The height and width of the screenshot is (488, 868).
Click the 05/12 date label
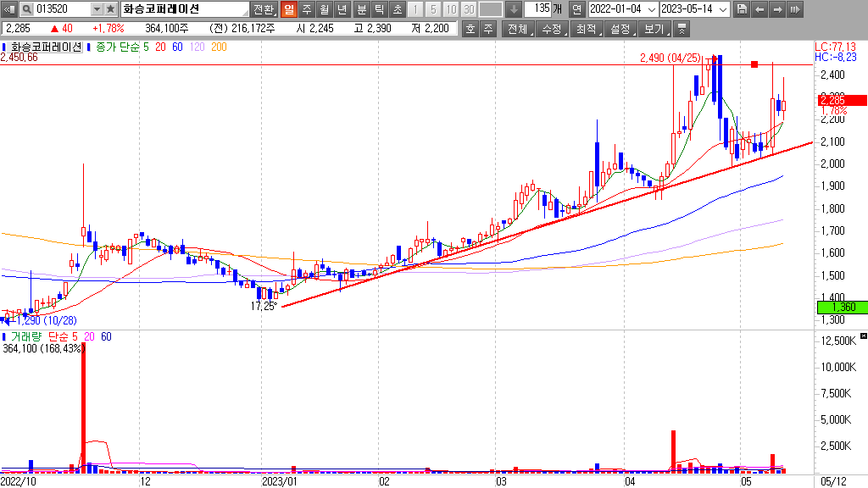coord(833,481)
